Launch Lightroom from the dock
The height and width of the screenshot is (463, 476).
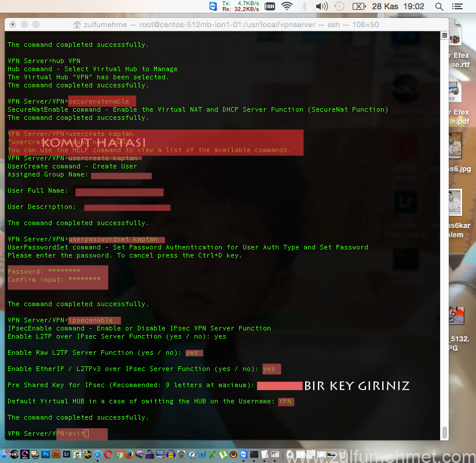point(67,454)
